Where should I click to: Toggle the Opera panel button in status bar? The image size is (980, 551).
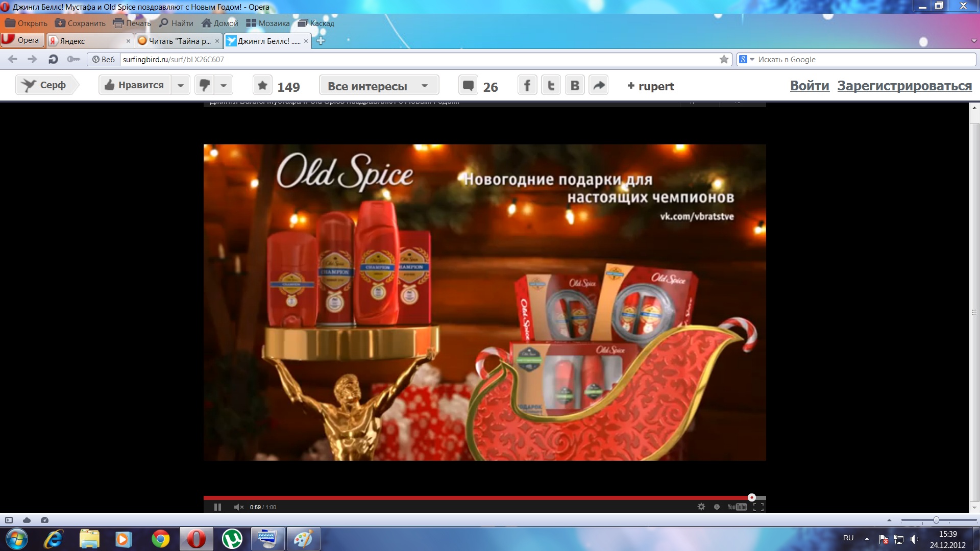9,520
